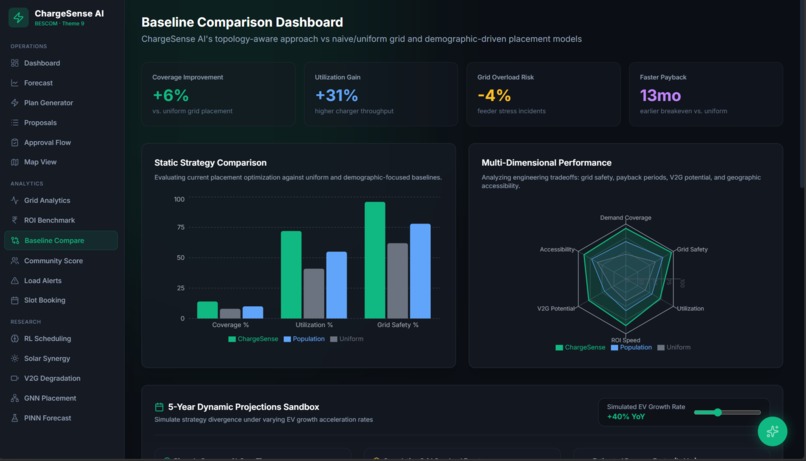Toggle Population series in the bar chart legend
806x461 pixels.
tap(304, 339)
